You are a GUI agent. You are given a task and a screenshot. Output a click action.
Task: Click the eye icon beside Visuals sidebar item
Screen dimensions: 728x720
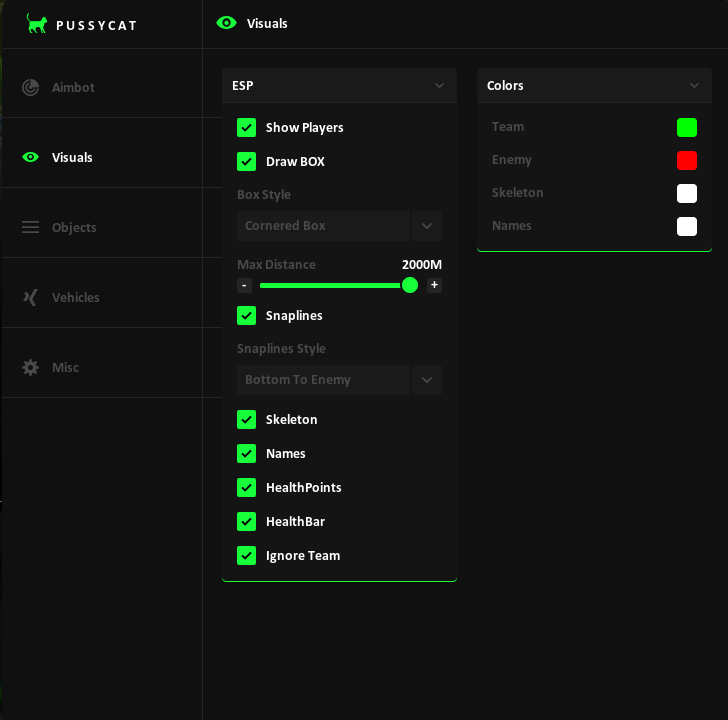pos(31,157)
